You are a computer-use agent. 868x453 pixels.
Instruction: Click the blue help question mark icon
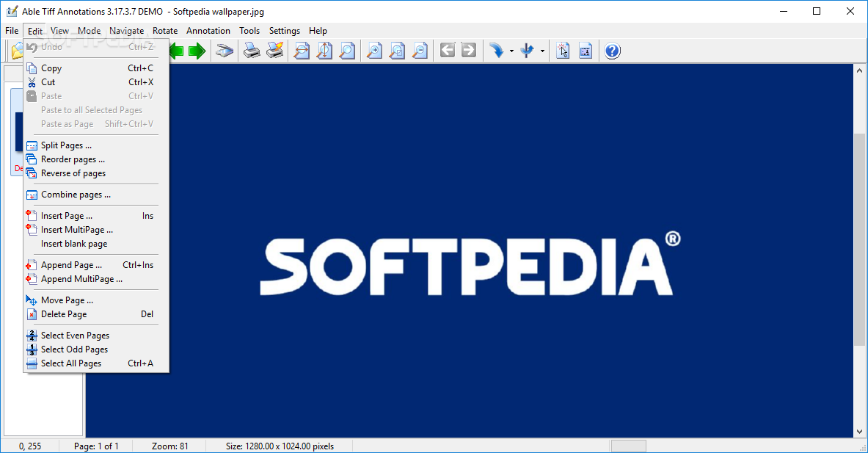tap(612, 51)
